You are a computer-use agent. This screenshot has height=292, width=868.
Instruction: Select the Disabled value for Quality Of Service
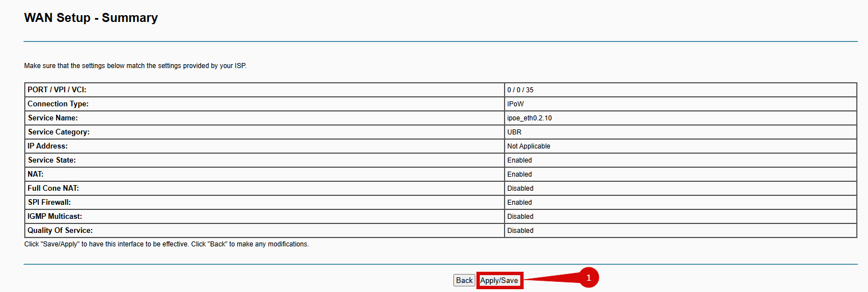(520, 231)
